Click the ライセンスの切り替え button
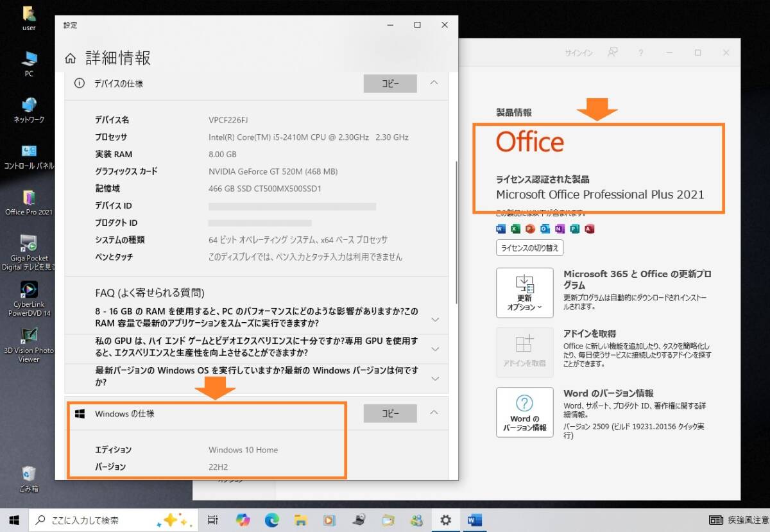This screenshot has height=532, width=770. tap(529, 248)
